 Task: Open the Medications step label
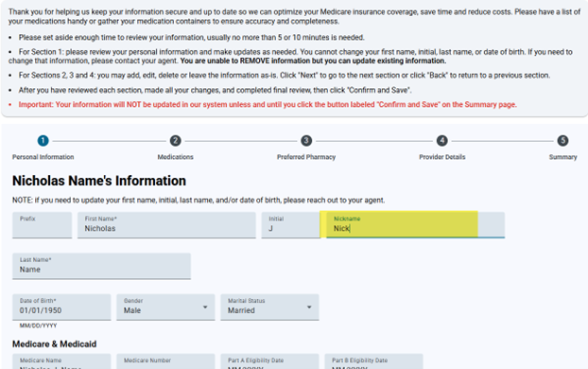(175, 157)
